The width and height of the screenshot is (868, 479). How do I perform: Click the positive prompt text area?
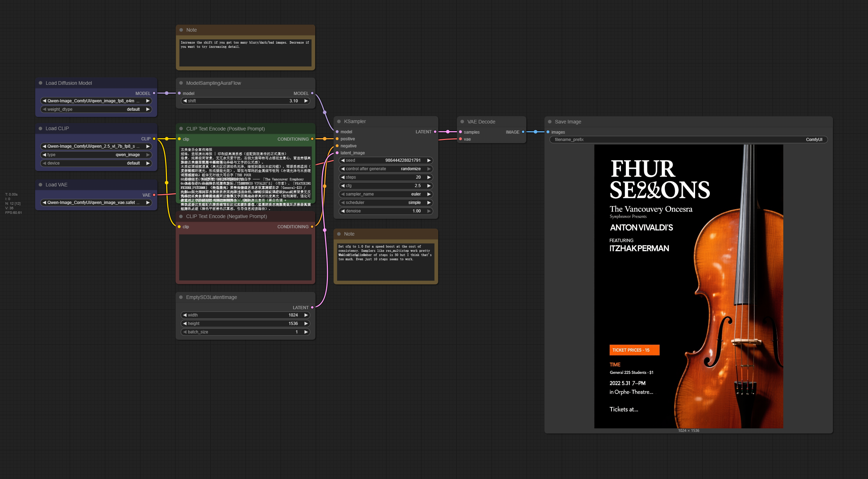245,173
